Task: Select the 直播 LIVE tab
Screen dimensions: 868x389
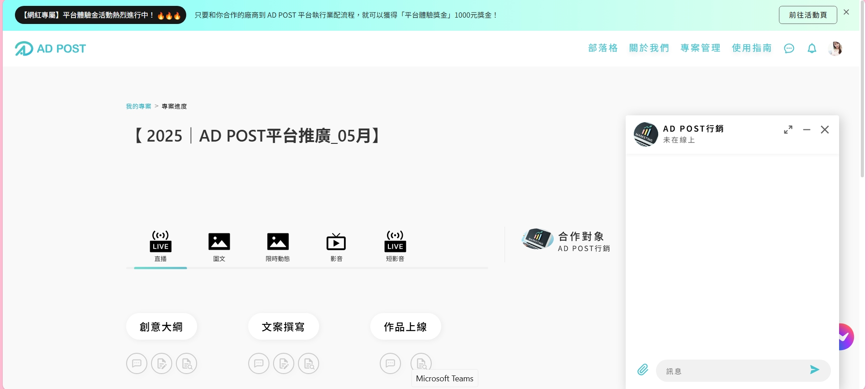Action: [160, 247]
